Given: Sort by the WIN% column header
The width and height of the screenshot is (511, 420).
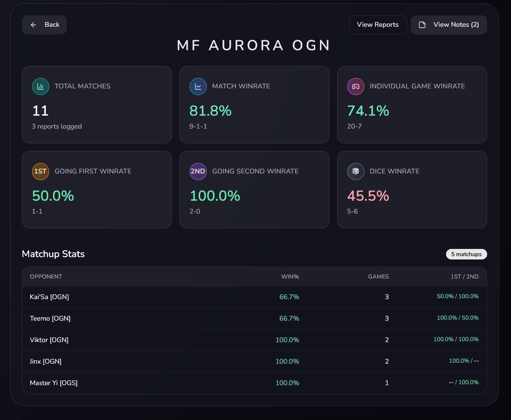Looking at the screenshot, I should point(289,276).
